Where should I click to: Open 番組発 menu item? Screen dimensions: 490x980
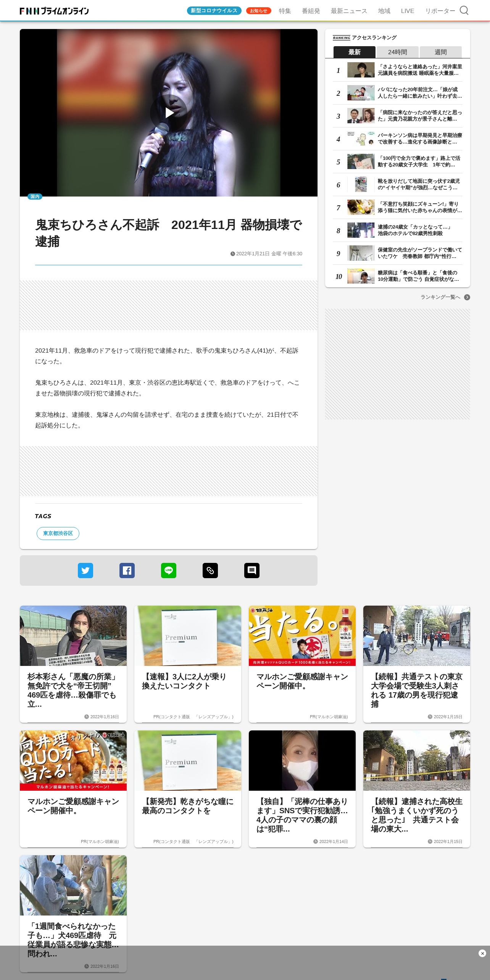(311, 11)
